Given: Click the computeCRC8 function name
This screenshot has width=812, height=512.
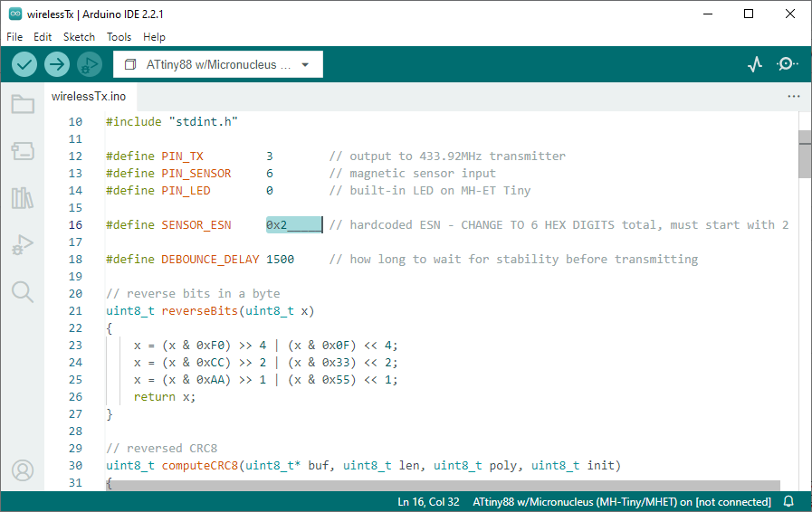Looking at the screenshot, I should [x=199, y=465].
